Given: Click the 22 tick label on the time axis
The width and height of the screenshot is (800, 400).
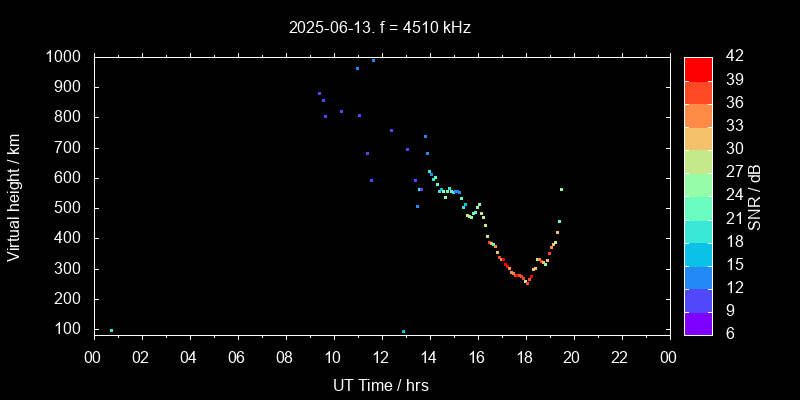Looking at the screenshot, I should point(621,357).
